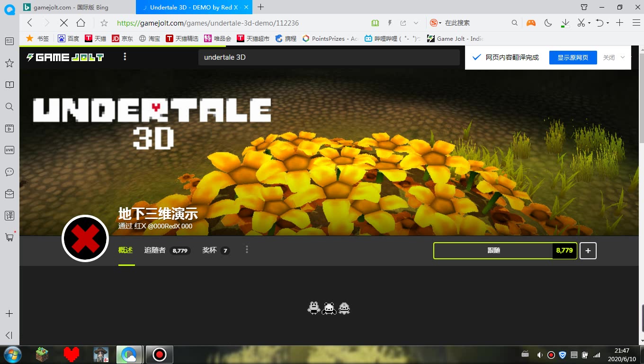This screenshot has width=644, height=364.
Task: Open the video player sidebar icon
Action: (x=9, y=128)
